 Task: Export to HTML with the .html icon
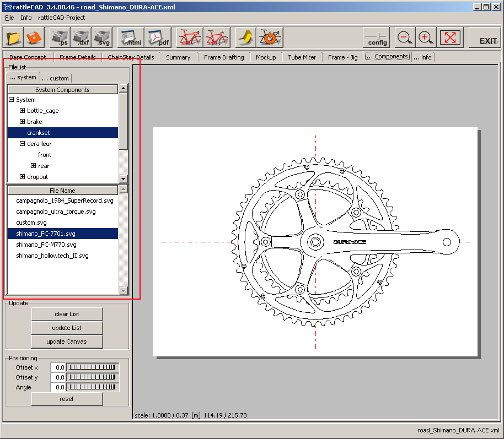[x=131, y=37]
